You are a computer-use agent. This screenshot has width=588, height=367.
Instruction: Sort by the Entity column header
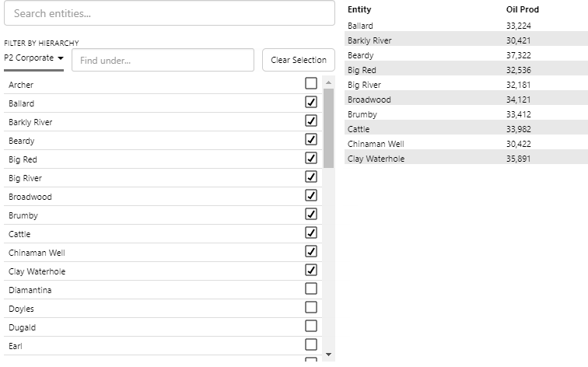(x=359, y=9)
